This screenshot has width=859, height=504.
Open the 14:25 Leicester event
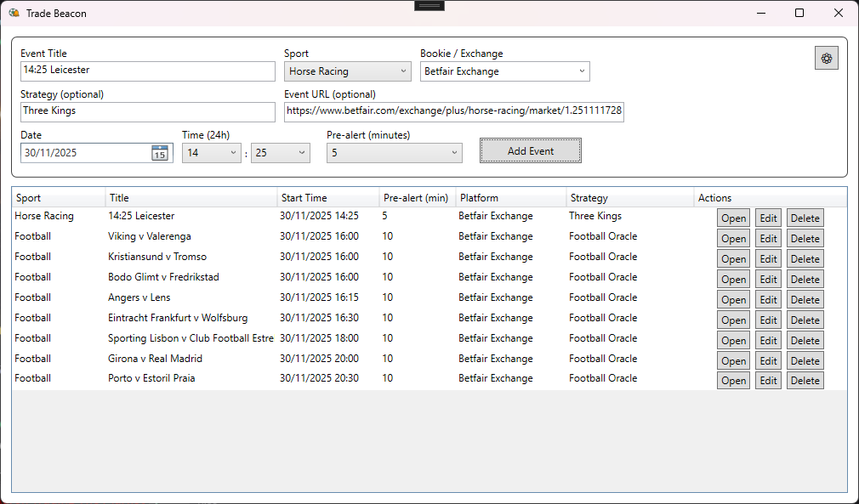733,218
